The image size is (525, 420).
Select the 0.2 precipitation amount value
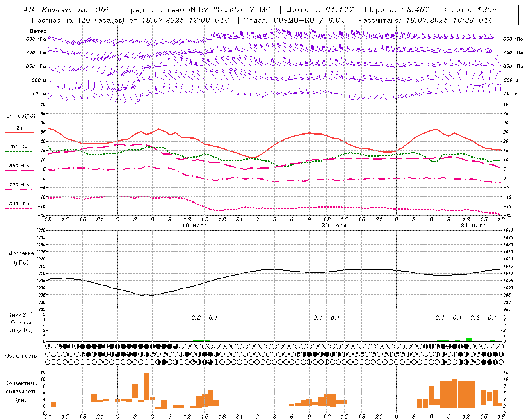[x=196, y=318]
